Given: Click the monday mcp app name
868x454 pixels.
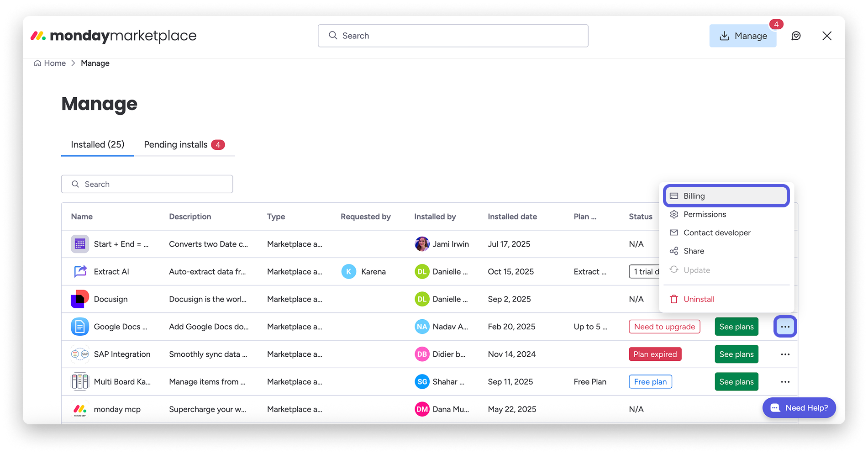Looking at the screenshot, I should pos(117,409).
